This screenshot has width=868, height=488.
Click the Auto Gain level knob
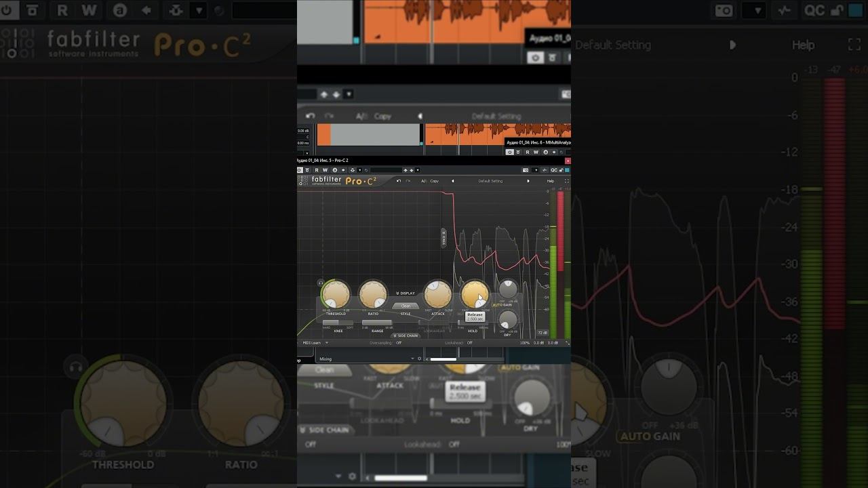(x=508, y=289)
